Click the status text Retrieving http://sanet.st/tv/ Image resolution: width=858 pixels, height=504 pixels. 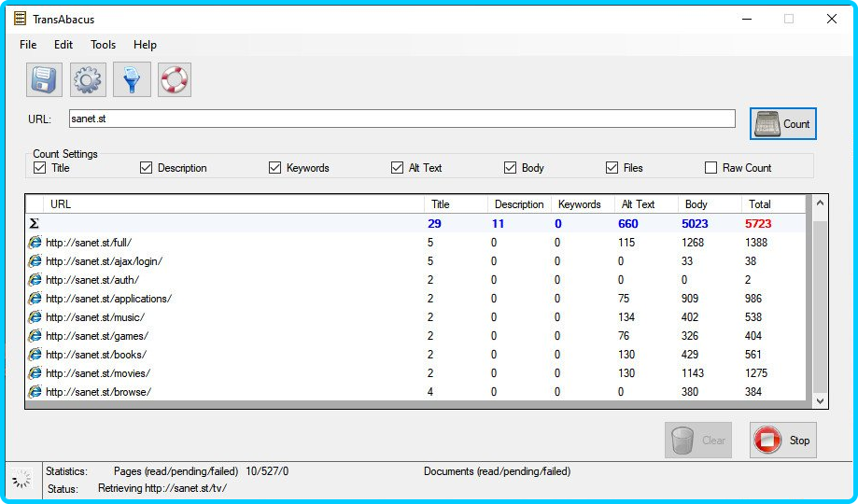point(162,488)
